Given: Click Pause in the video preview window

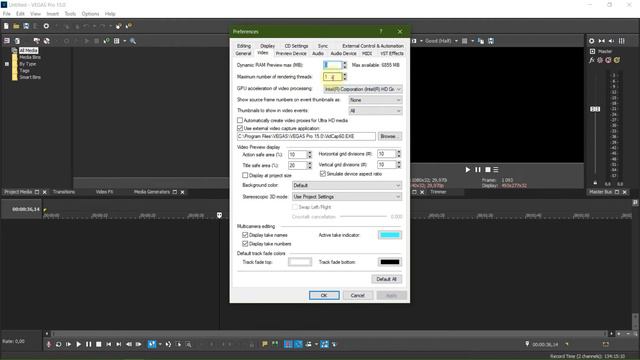Looking at the screenshot, I should pos(478,169).
